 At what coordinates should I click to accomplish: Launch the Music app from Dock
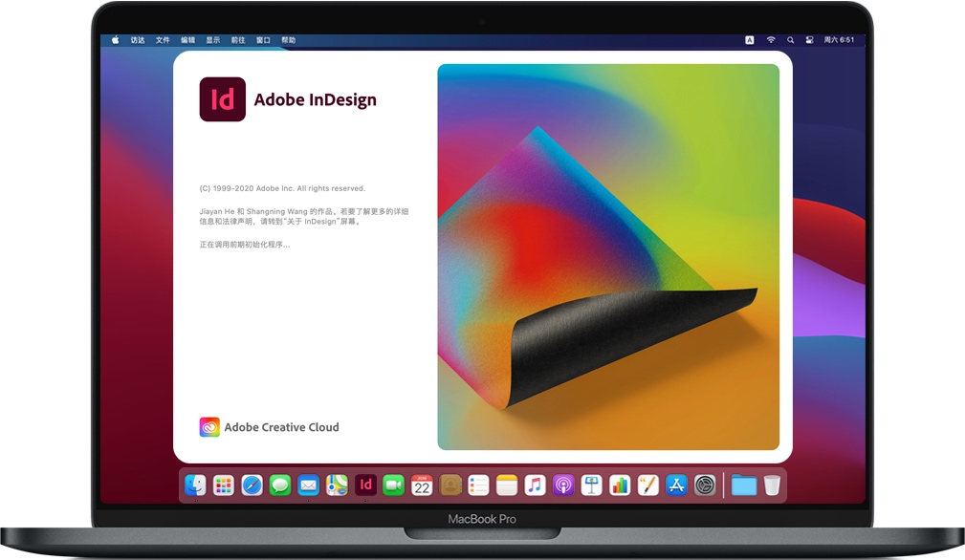[x=535, y=485]
